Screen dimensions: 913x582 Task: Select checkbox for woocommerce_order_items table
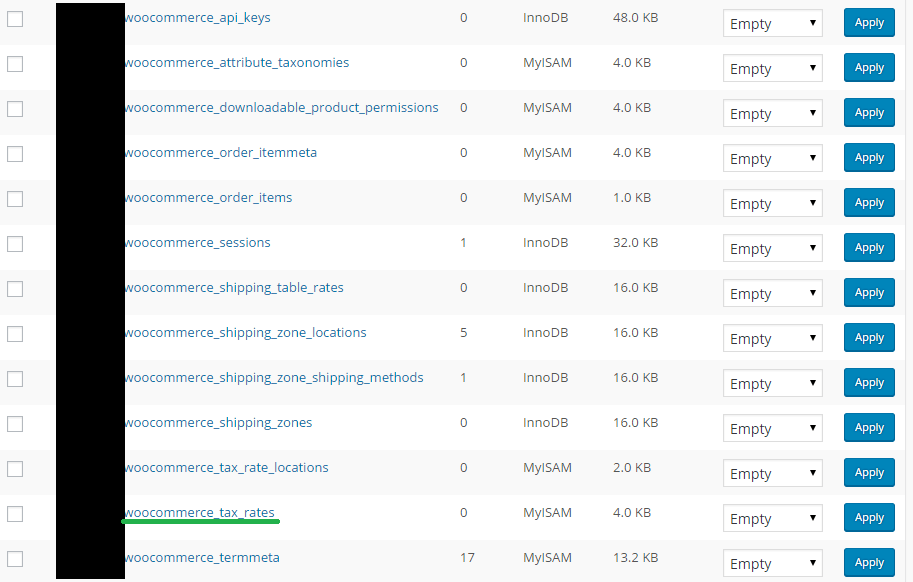tap(15, 198)
